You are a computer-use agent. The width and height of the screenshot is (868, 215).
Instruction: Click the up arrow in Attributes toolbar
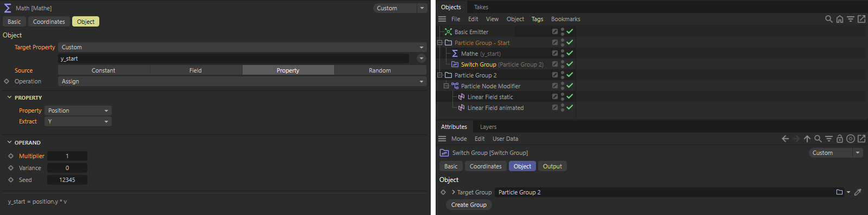coord(807,139)
